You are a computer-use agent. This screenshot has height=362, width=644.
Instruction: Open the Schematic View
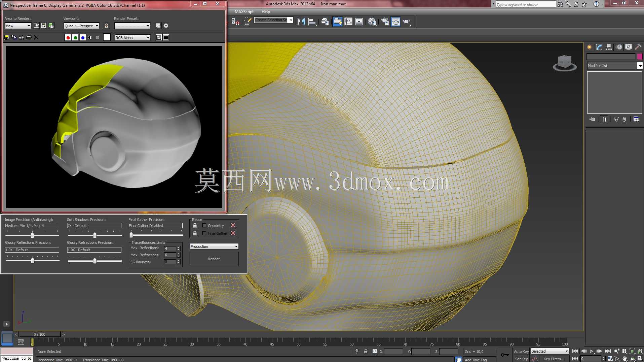pyautogui.click(x=359, y=22)
